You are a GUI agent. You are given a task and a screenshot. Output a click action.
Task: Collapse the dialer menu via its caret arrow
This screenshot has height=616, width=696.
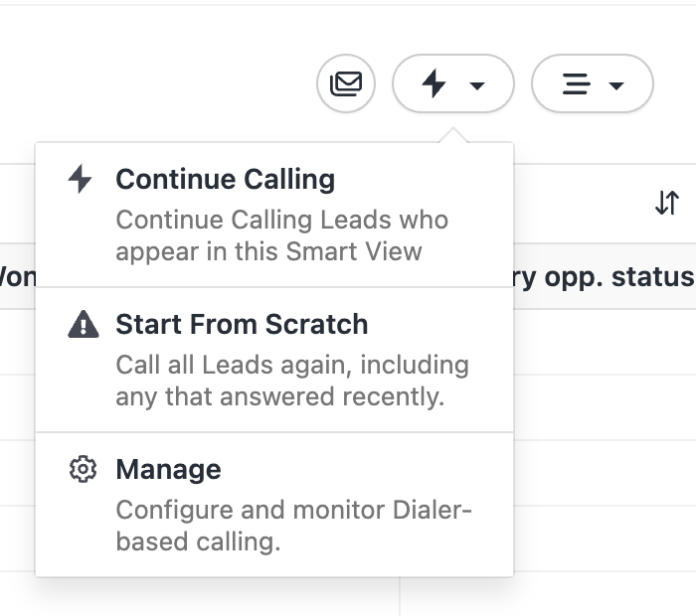coord(477,85)
